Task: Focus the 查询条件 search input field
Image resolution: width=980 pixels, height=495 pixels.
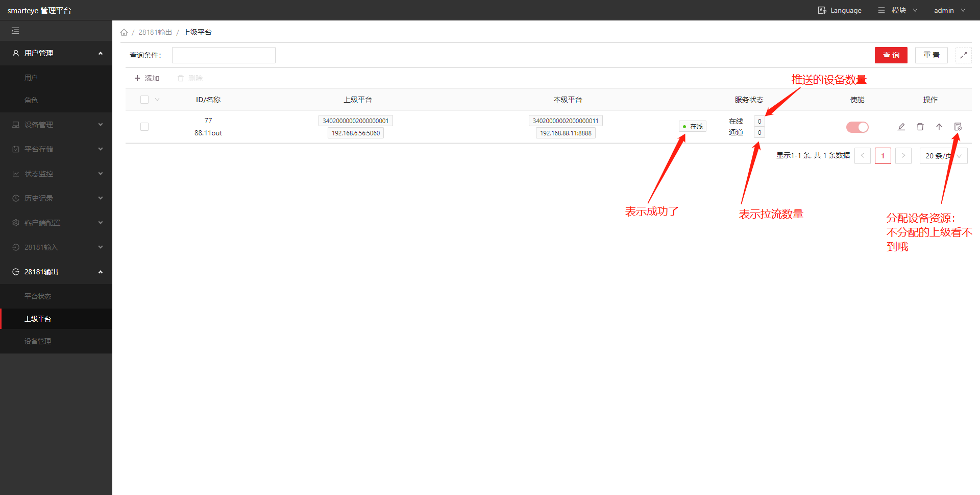Action: pos(224,55)
